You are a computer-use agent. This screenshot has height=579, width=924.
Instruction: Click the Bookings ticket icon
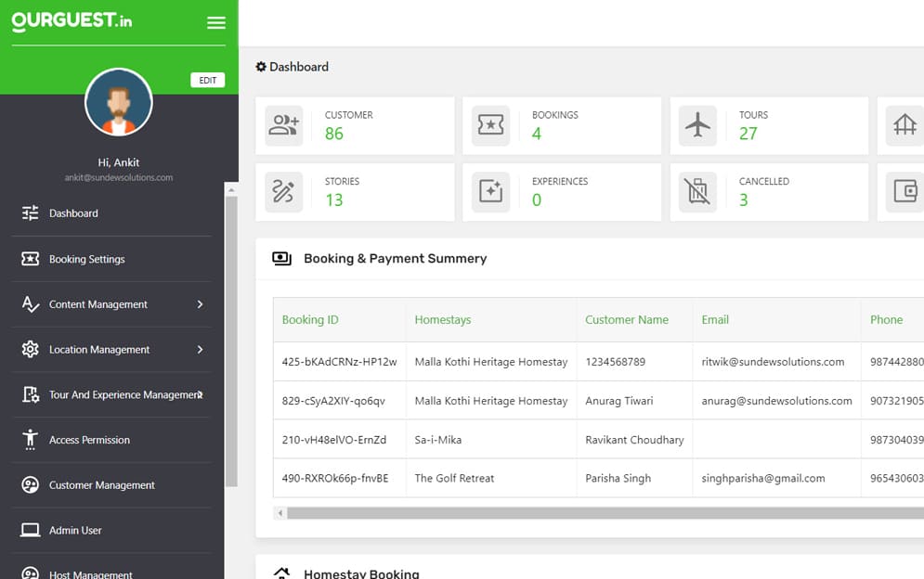point(491,125)
